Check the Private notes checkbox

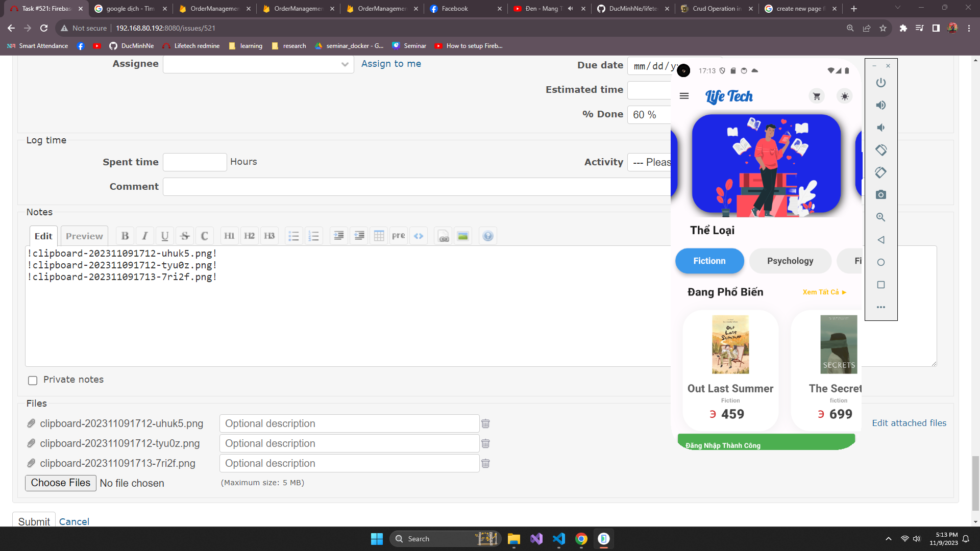click(x=33, y=380)
